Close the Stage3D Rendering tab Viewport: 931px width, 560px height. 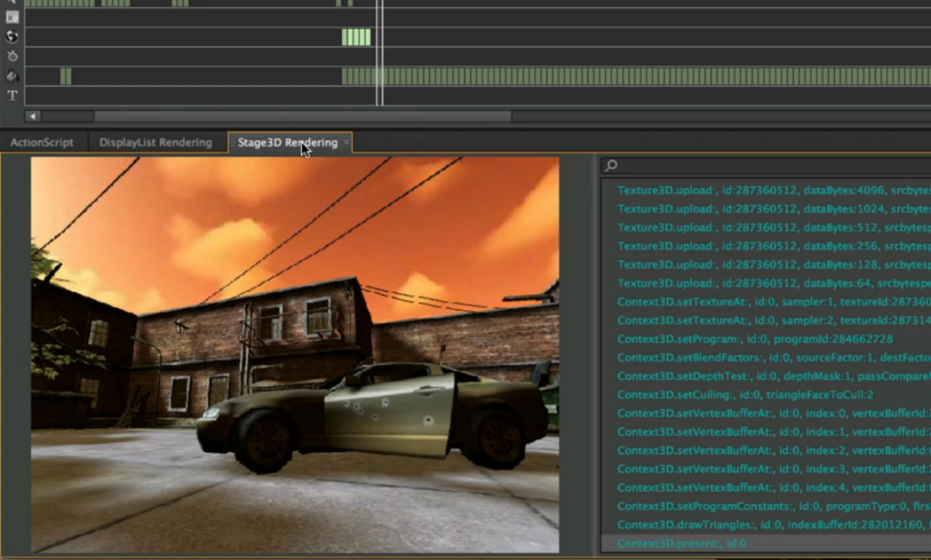pos(346,142)
